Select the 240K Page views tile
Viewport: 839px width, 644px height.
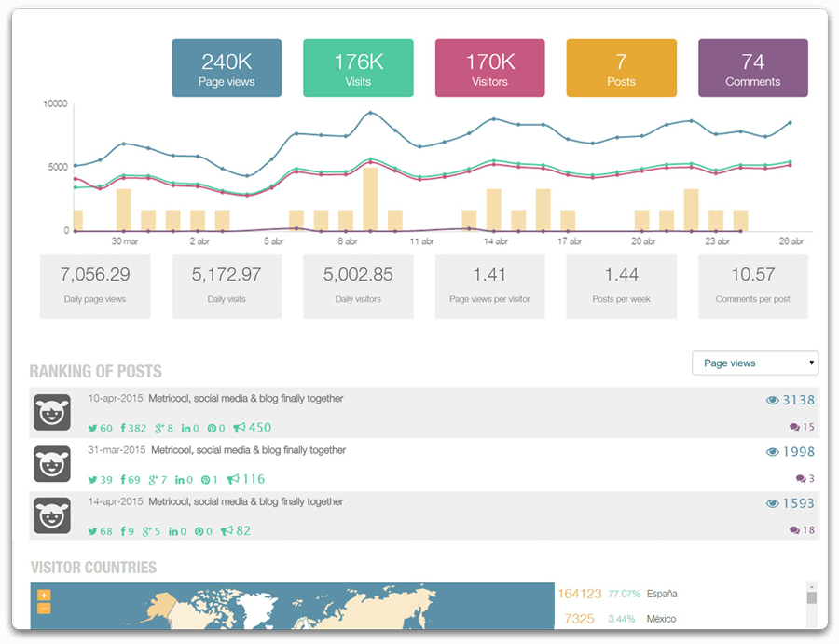point(227,68)
